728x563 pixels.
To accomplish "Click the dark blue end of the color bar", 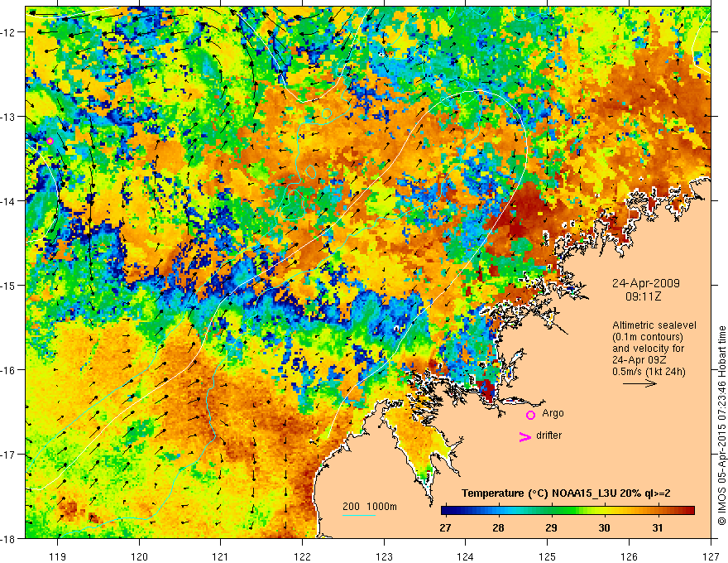I will tap(445, 511).
